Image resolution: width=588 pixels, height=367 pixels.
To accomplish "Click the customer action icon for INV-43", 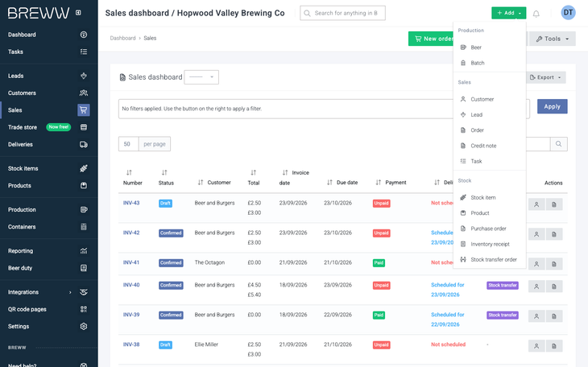I will point(536,204).
